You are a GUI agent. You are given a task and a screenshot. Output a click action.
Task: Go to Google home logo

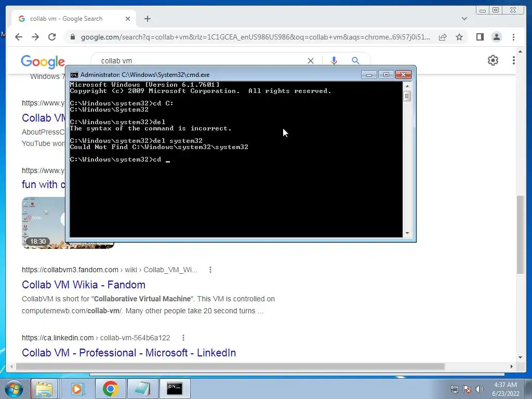[43, 61]
